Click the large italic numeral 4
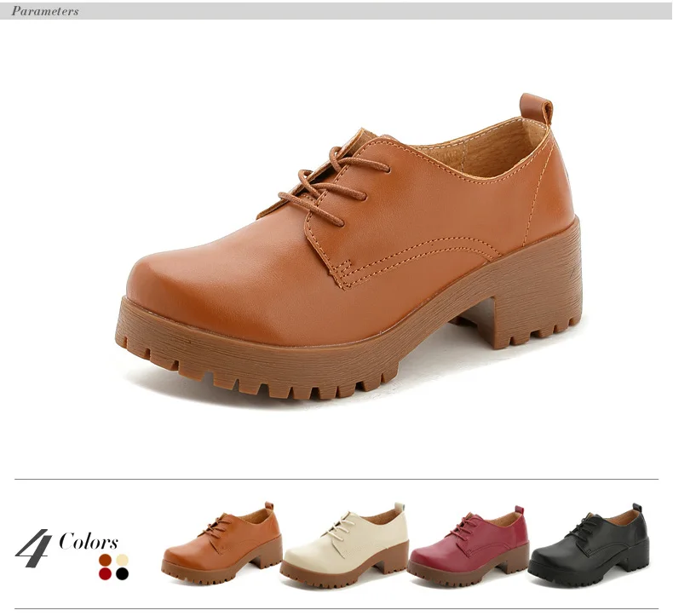 point(34,548)
